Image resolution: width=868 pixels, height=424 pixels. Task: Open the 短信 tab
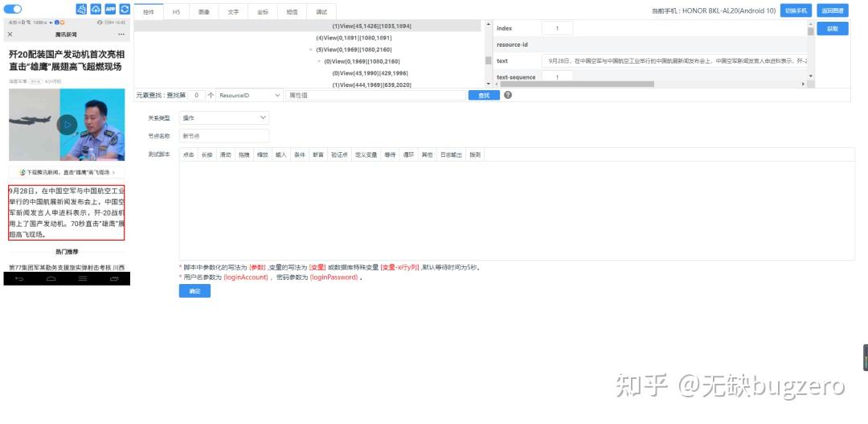(292, 11)
